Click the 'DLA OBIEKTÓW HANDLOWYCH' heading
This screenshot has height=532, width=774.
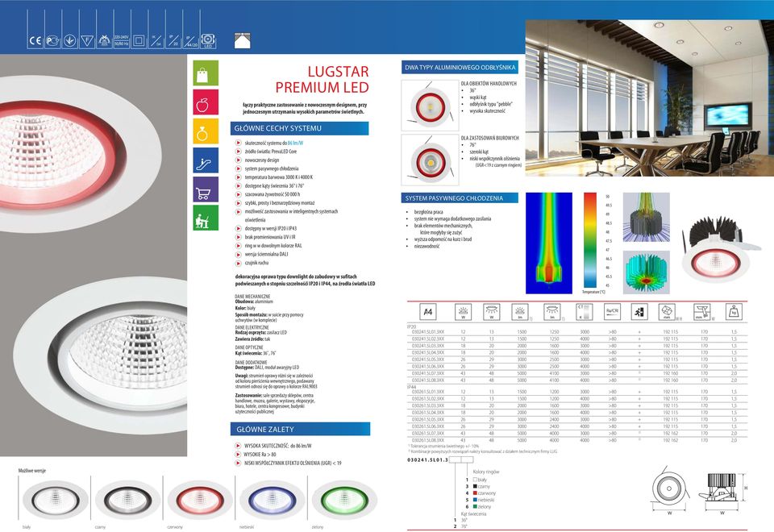point(489,83)
